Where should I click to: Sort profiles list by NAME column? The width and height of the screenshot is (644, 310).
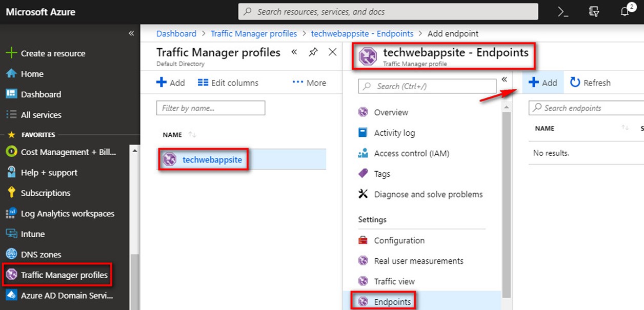[192, 135]
